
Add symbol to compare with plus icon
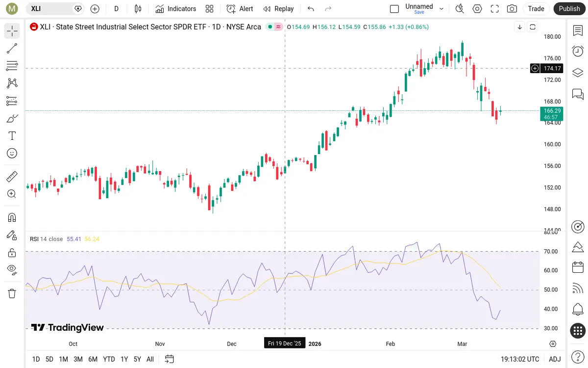(x=95, y=8)
